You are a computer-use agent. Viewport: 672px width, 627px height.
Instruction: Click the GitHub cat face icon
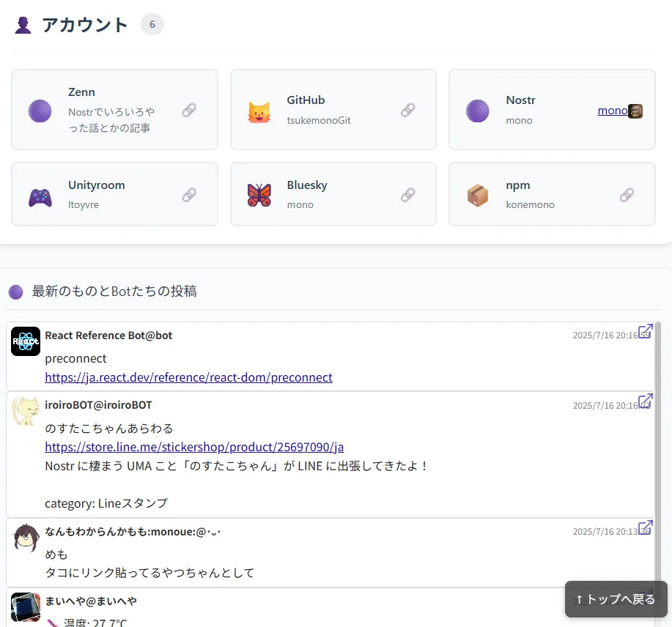(259, 110)
